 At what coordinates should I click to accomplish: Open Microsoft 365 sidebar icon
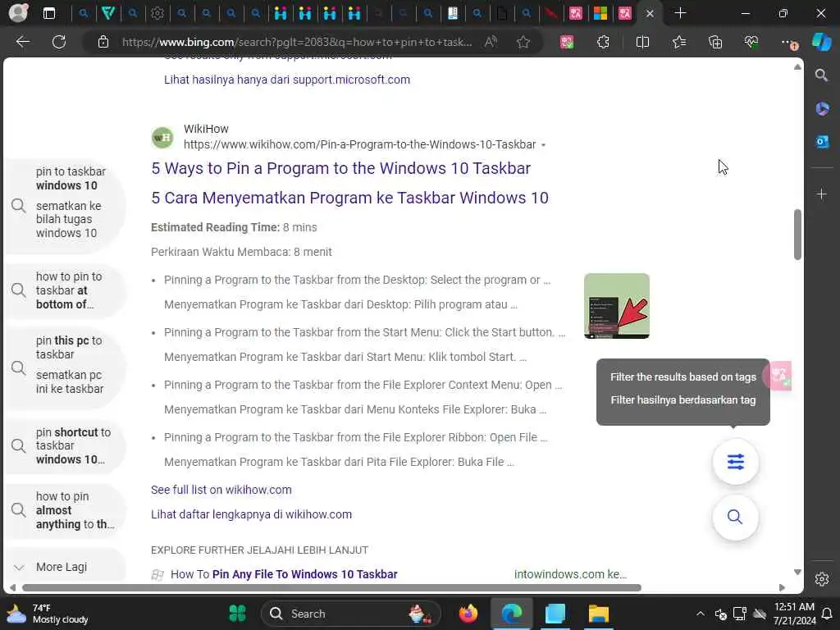pyautogui.click(x=822, y=109)
